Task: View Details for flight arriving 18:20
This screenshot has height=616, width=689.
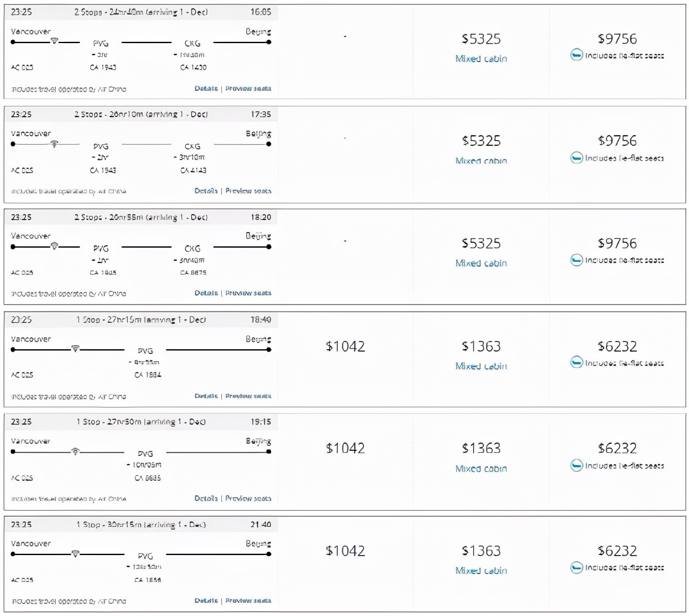Action: (x=206, y=293)
